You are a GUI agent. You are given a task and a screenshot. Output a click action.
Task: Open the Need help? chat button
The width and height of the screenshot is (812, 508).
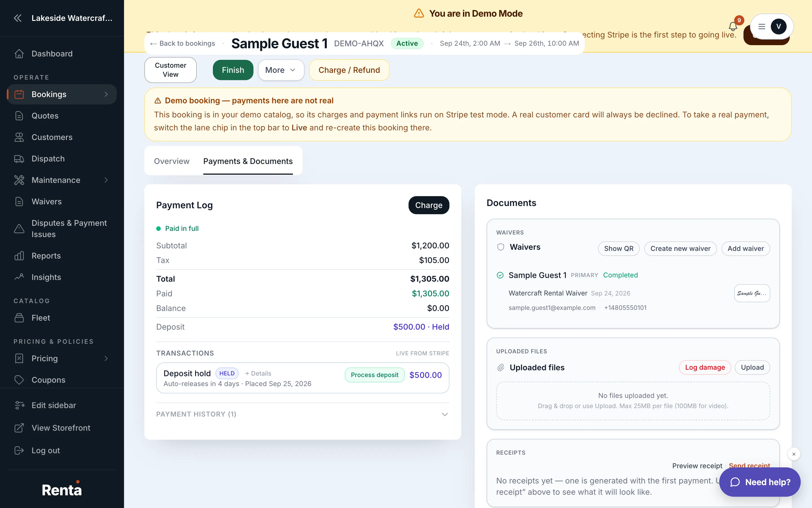760,482
